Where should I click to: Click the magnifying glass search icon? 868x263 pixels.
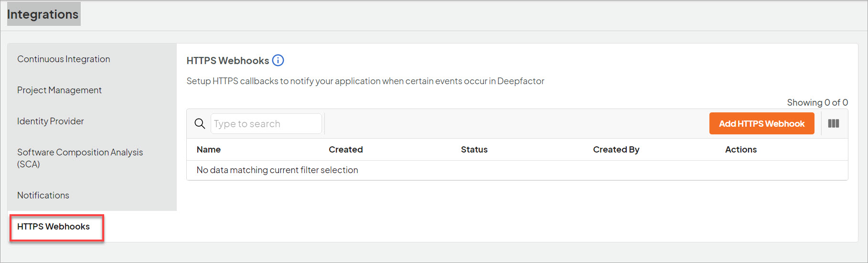pos(200,123)
